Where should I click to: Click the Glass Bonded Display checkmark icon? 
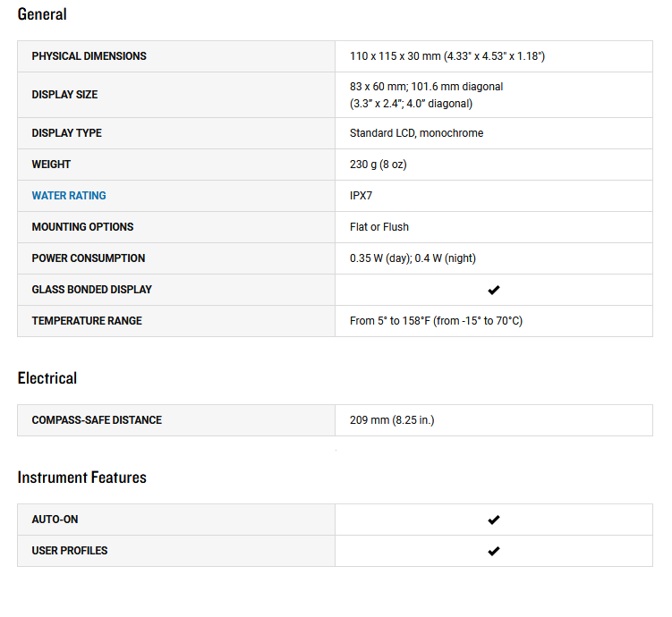click(493, 290)
